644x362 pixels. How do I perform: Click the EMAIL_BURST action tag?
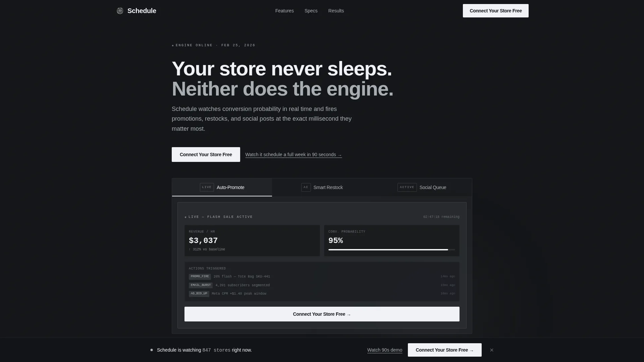201,285
